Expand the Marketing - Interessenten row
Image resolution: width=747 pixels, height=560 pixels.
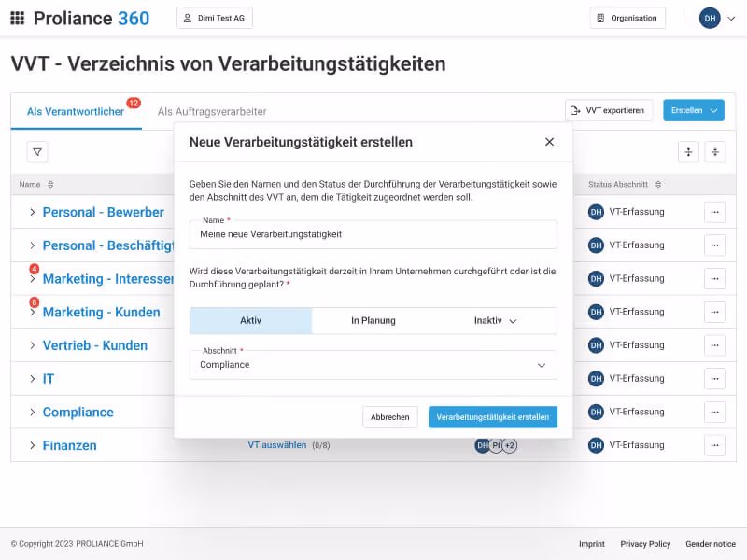(33, 278)
